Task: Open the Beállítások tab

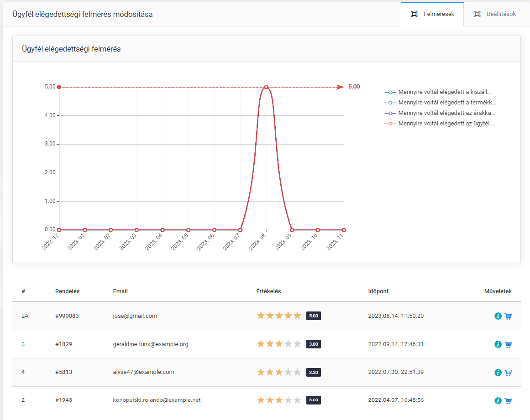Action: coord(495,14)
